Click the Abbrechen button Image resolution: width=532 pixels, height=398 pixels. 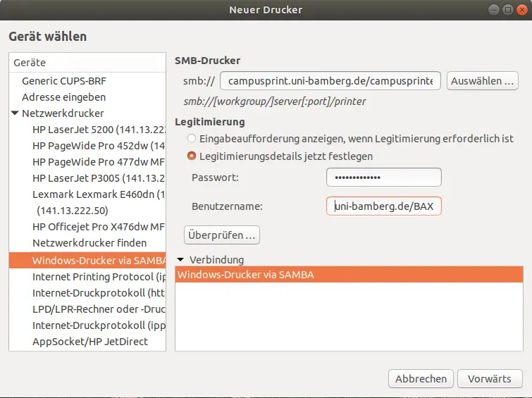coord(421,378)
